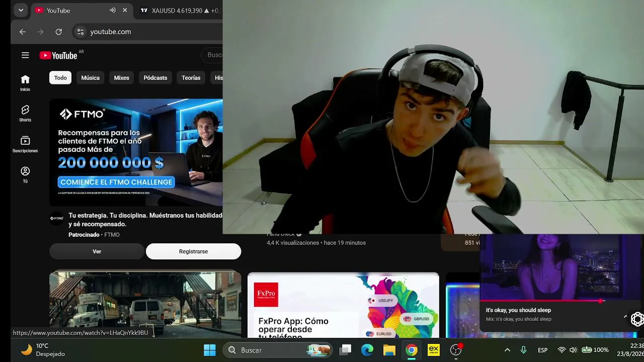Open the Wi-Fi network tray icon
The width and height of the screenshot is (644, 362).
pyautogui.click(x=562, y=350)
